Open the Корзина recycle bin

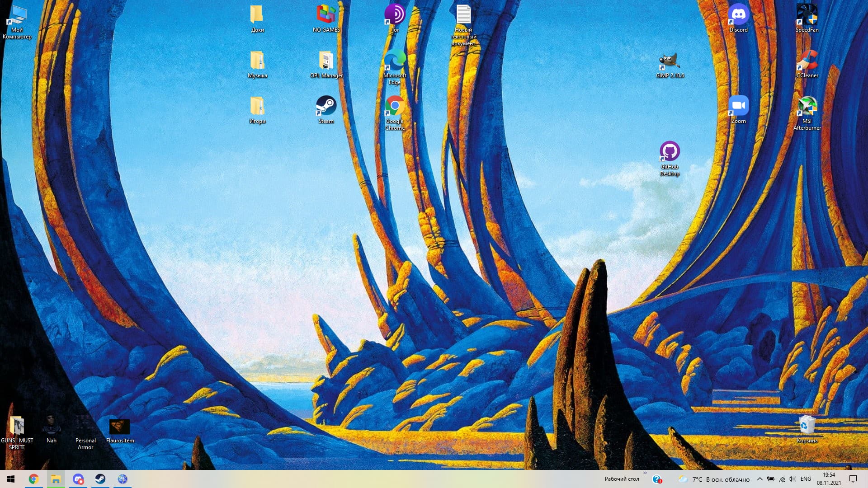click(x=807, y=429)
